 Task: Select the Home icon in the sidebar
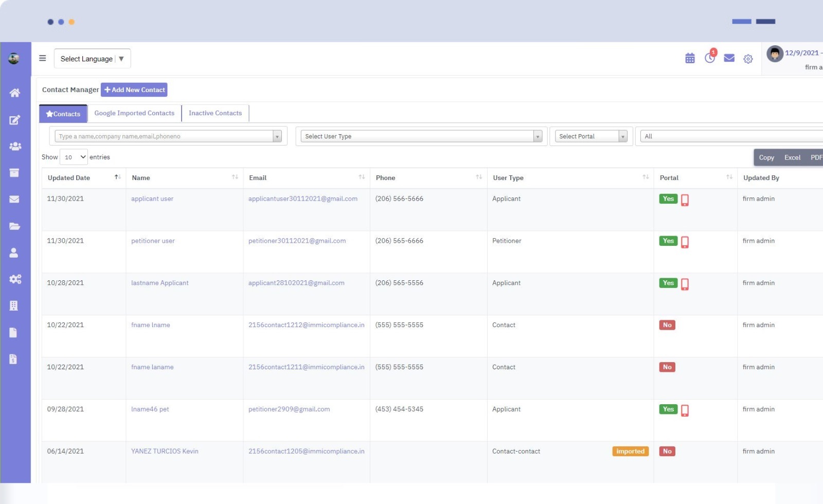[15, 93]
